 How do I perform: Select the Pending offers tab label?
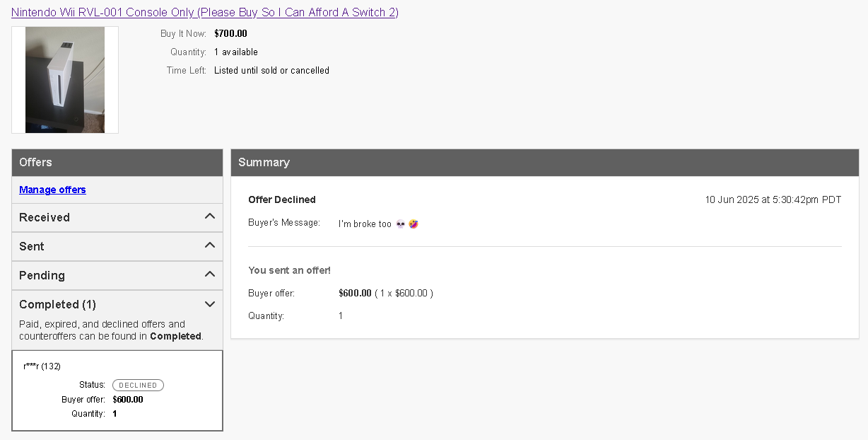pos(42,275)
